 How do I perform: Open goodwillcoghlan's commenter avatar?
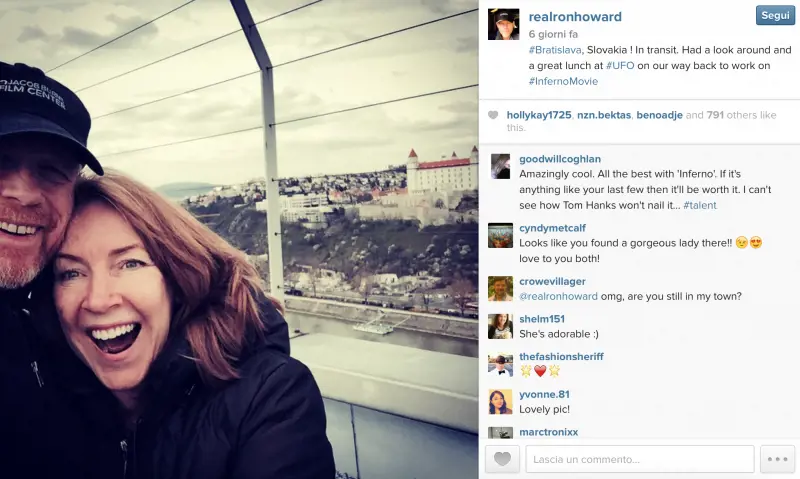tap(500, 166)
